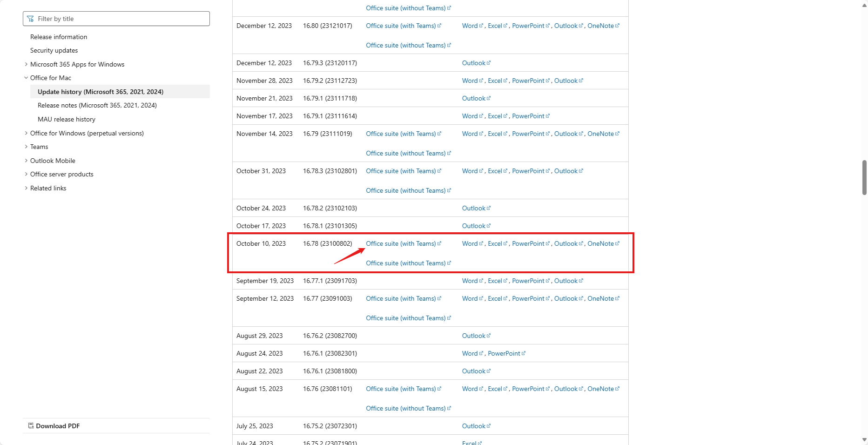The image size is (868, 445).
Task: Open Outlook link for August 22, 2023
Action: click(476, 371)
